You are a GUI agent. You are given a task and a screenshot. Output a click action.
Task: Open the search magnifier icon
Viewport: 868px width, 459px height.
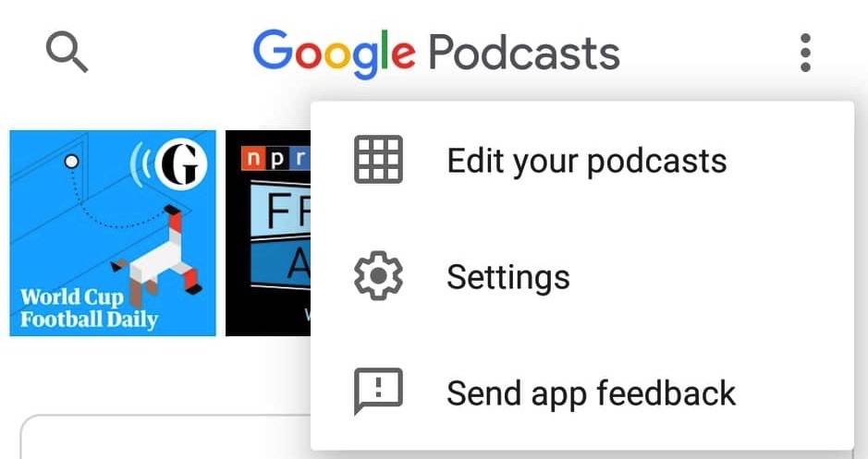[x=67, y=52]
